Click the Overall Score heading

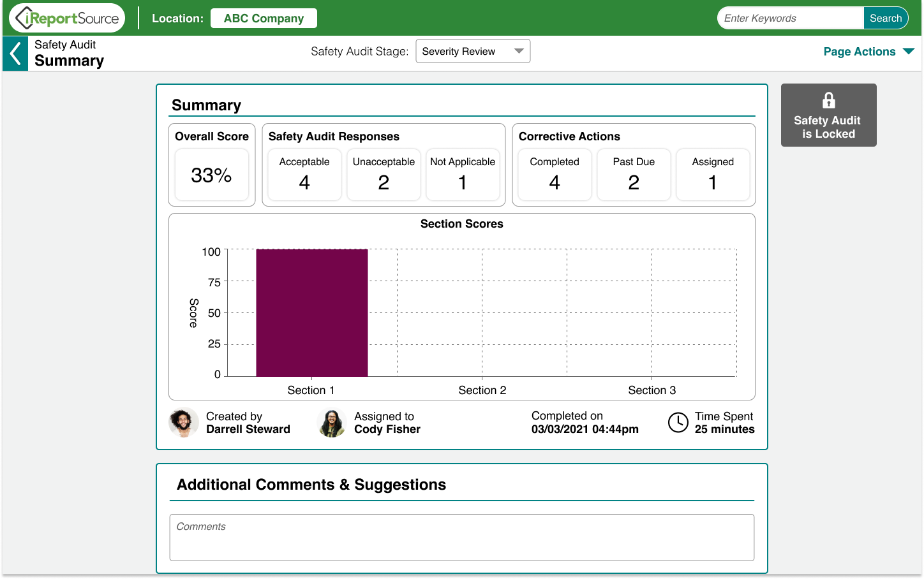[x=212, y=136]
